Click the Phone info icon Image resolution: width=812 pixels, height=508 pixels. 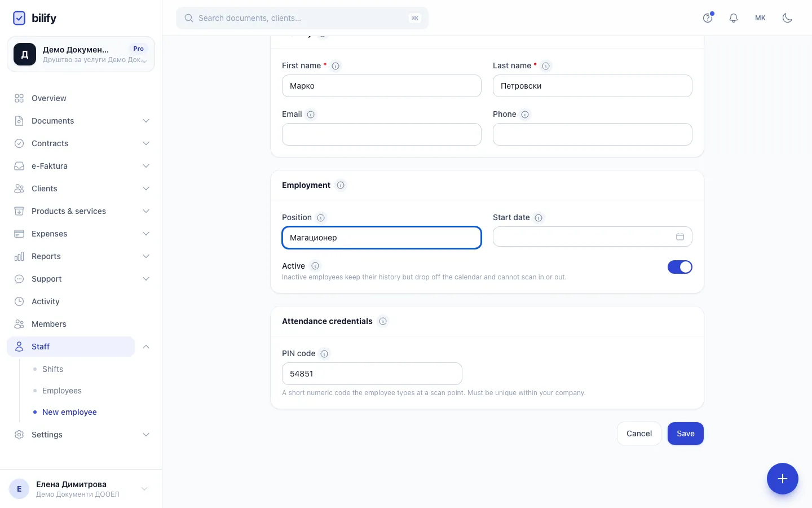click(525, 115)
